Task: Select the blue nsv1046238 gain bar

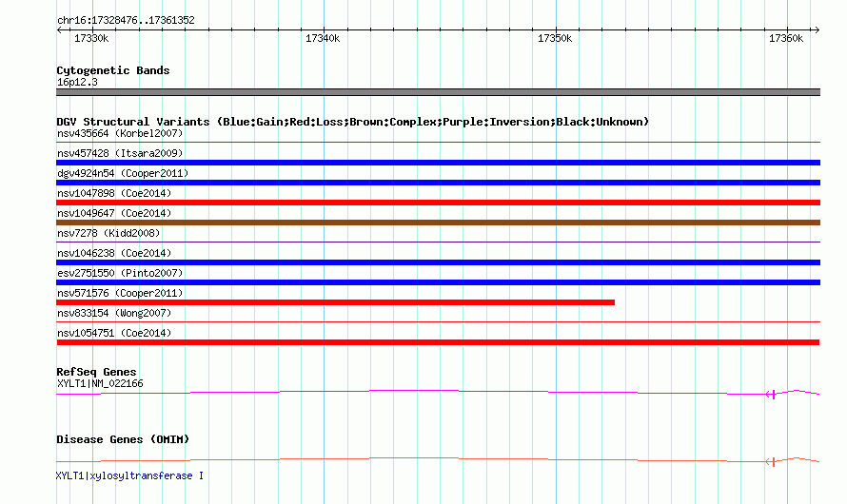Action: coord(438,262)
